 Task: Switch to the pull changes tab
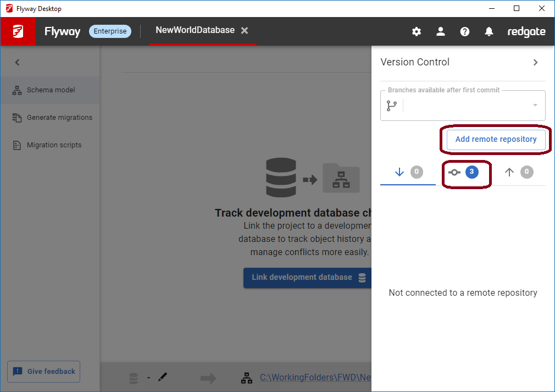pyautogui.click(x=408, y=172)
